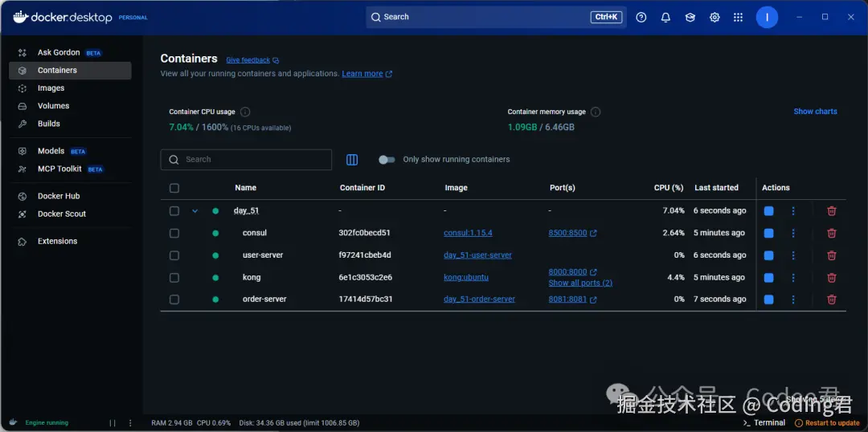Open the consul:1.15.4 image link

coord(468,233)
